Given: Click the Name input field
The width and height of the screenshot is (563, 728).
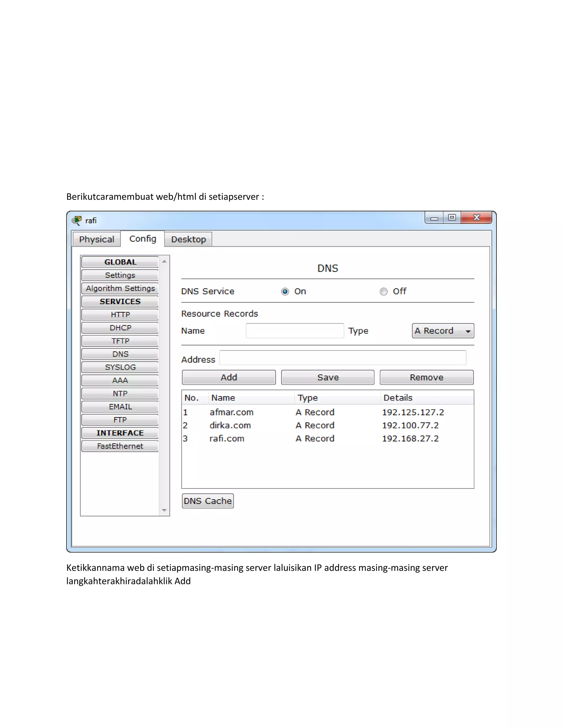Looking at the screenshot, I should pyautogui.click(x=294, y=331).
